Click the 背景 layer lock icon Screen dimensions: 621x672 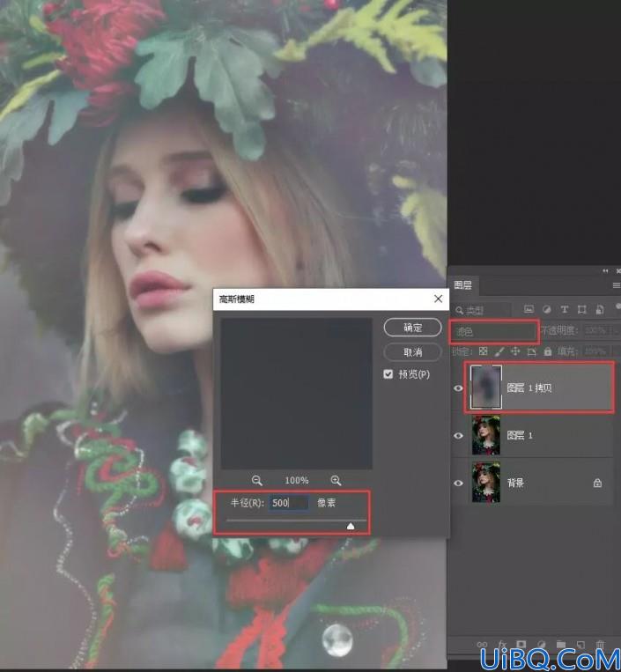click(x=597, y=483)
